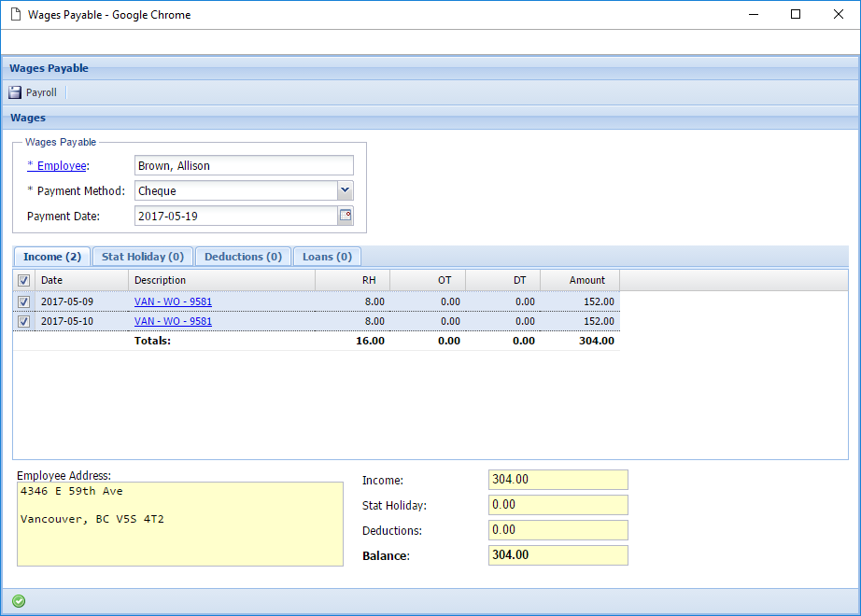Switch to the Stat Holiday (0) tab
861x616 pixels.
point(143,257)
